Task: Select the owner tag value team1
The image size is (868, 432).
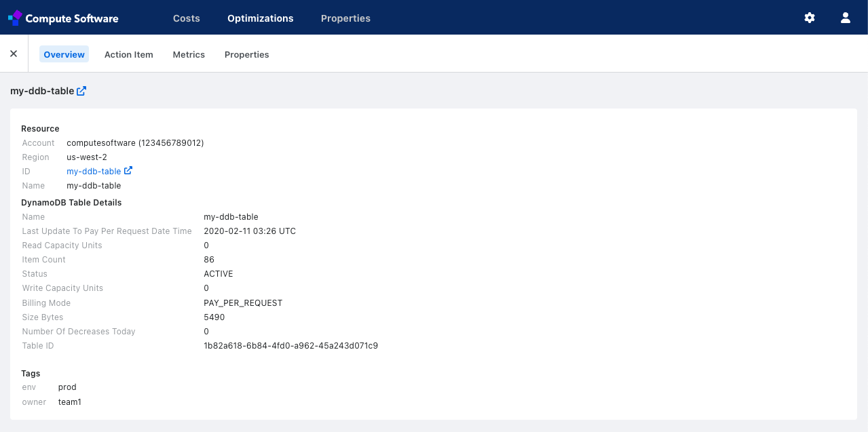Action: click(x=70, y=402)
